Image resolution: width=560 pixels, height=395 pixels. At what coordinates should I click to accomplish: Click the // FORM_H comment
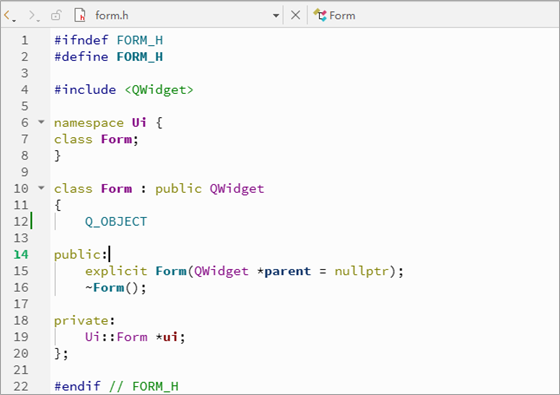tap(144, 386)
